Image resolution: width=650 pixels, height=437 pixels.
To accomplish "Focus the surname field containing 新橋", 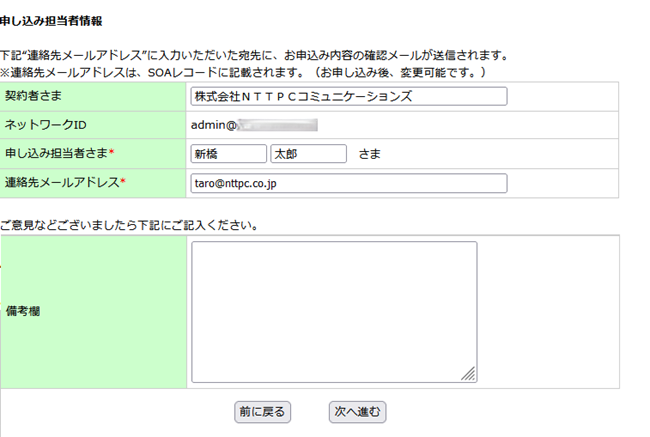I will (229, 154).
